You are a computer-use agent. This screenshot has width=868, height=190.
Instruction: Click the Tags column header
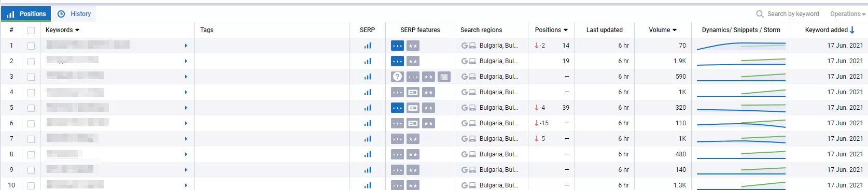coord(207,30)
